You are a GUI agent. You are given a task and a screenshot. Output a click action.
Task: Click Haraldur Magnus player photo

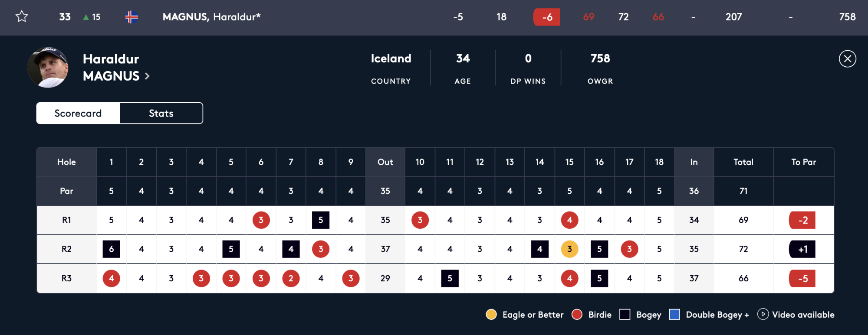pyautogui.click(x=48, y=68)
